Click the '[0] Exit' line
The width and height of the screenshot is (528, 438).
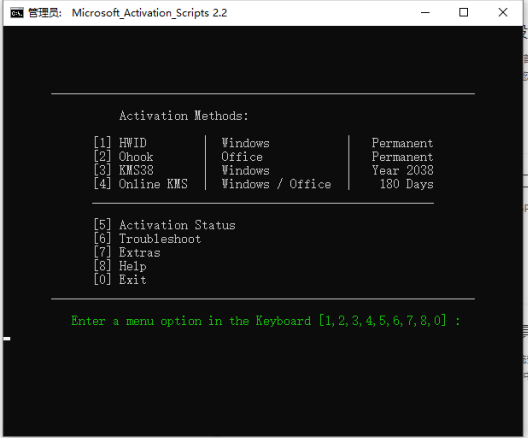tap(120, 279)
